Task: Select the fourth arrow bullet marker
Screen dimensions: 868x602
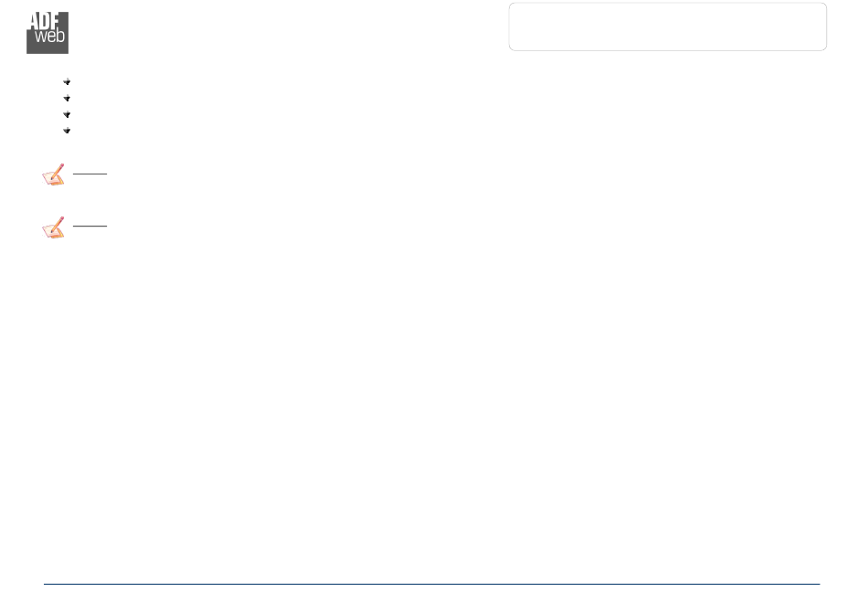Action: 67,131
